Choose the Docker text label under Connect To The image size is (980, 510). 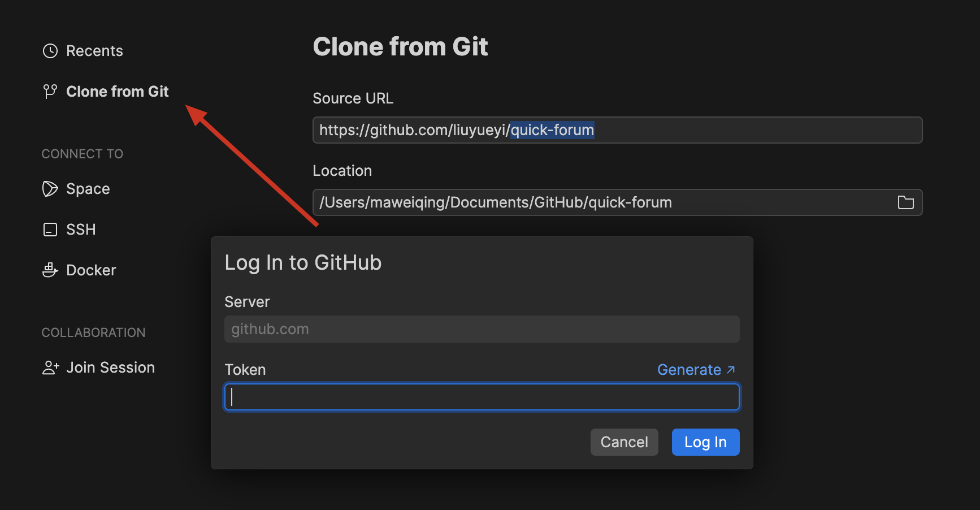coord(91,270)
